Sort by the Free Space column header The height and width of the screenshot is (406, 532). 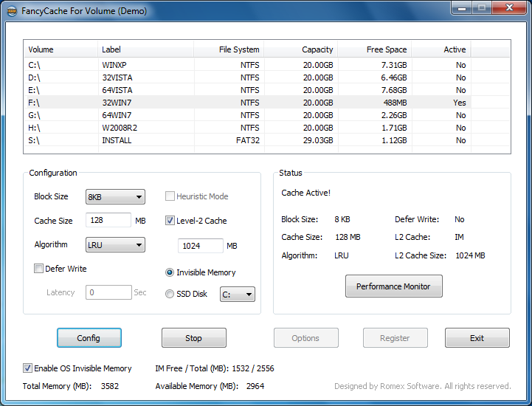coord(375,49)
